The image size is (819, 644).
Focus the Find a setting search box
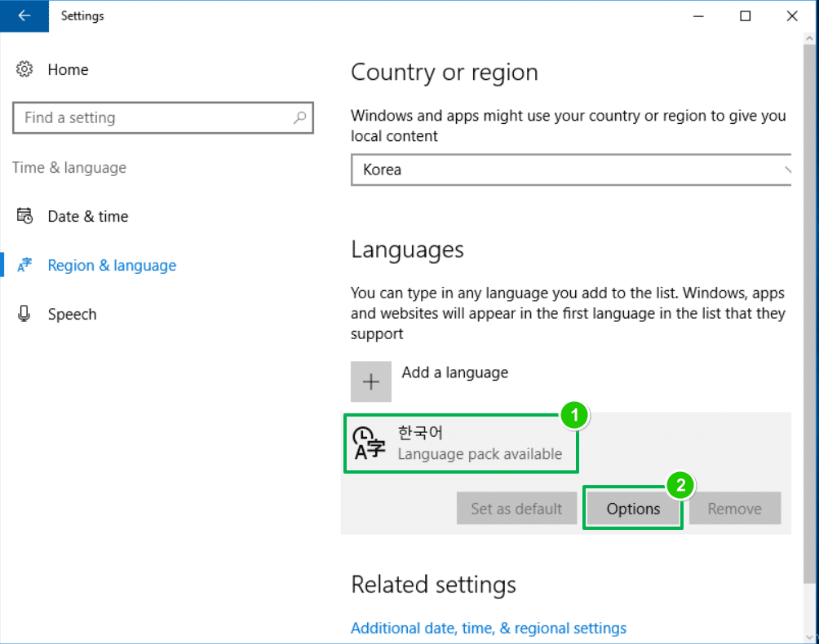(x=163, y=118)
